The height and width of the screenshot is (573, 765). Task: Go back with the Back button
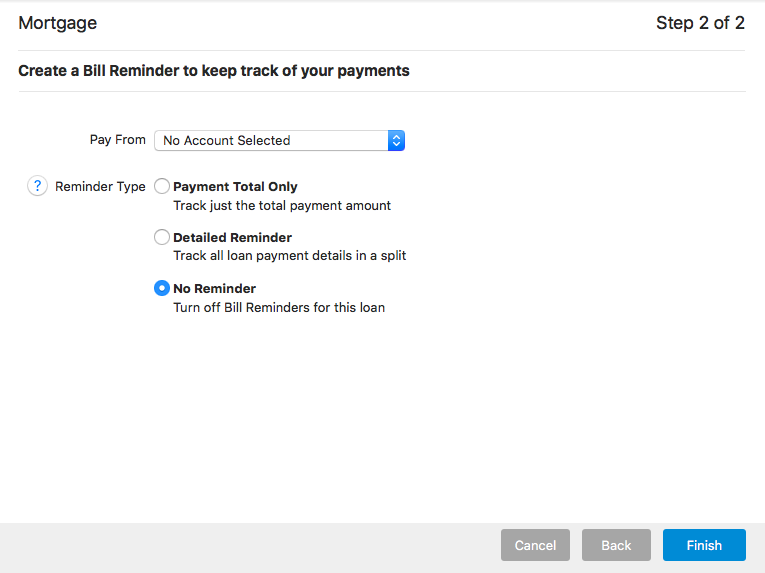tap(616, 545)
